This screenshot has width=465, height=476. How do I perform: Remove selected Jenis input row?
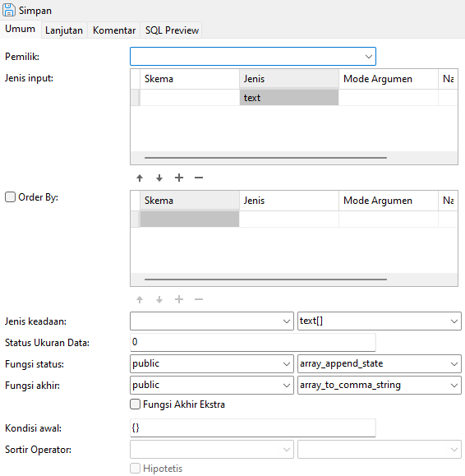point(199,178)
